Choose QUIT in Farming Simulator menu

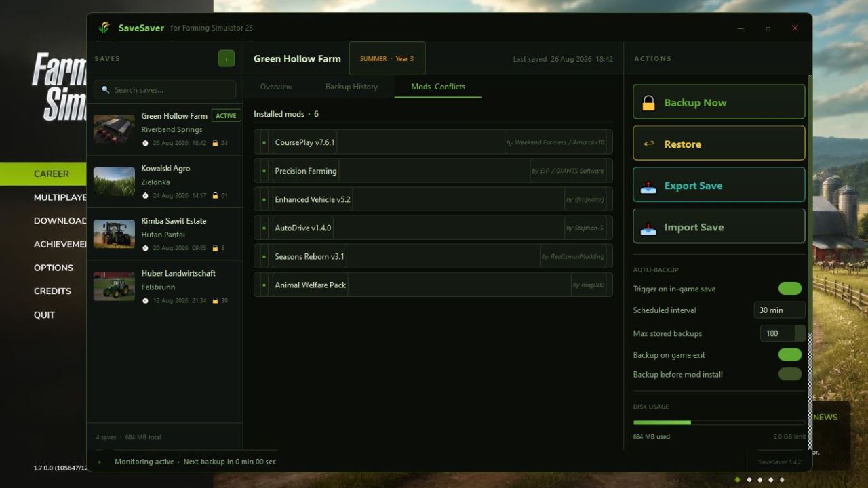coord(44,314)
